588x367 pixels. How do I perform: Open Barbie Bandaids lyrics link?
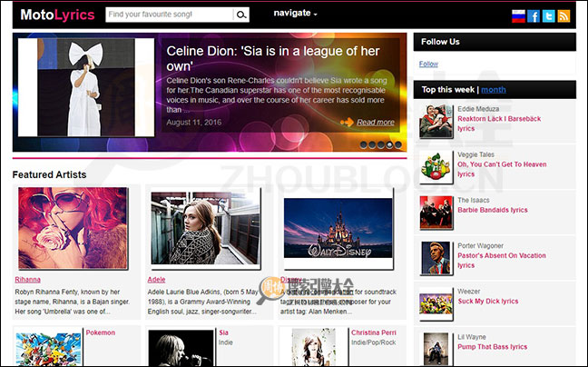[493, 210]
